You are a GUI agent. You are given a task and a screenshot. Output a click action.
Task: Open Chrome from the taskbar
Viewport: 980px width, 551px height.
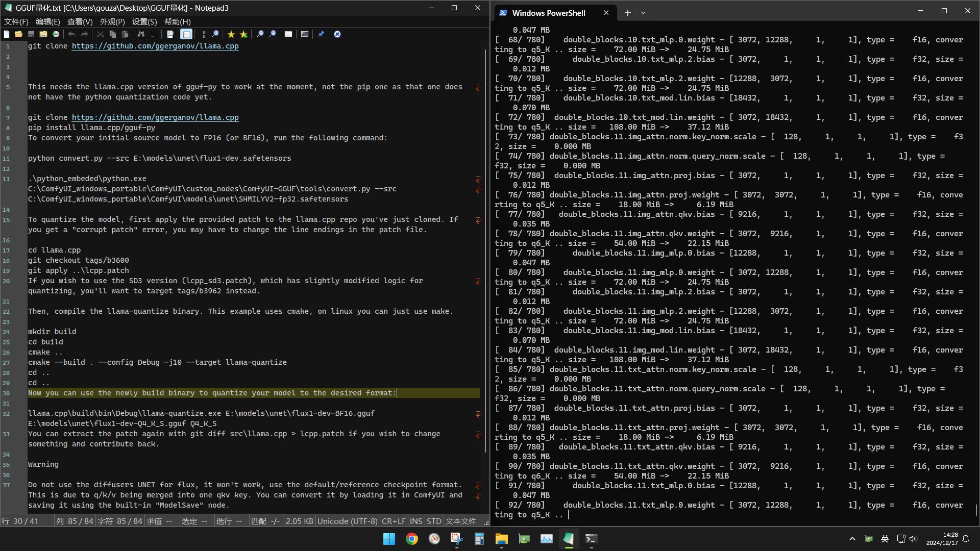412,539
